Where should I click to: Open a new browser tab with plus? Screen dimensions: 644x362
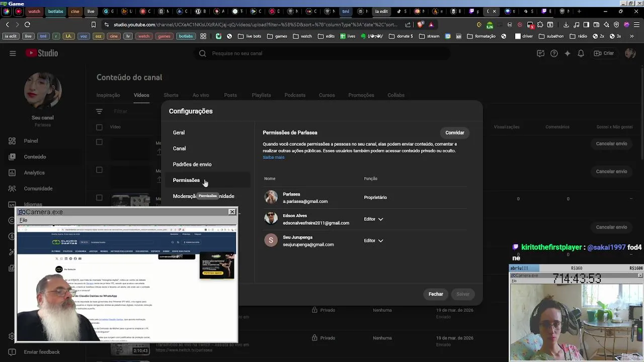579,11
